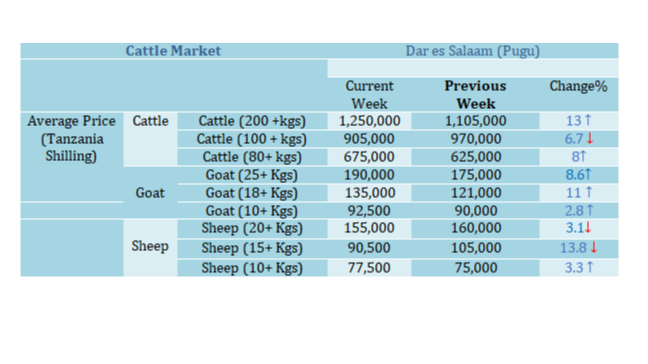The width and height of the screenshot is (648, 364).
Task: Select the Dar es Salaam (Pugu) header
Action: (473, 51)
